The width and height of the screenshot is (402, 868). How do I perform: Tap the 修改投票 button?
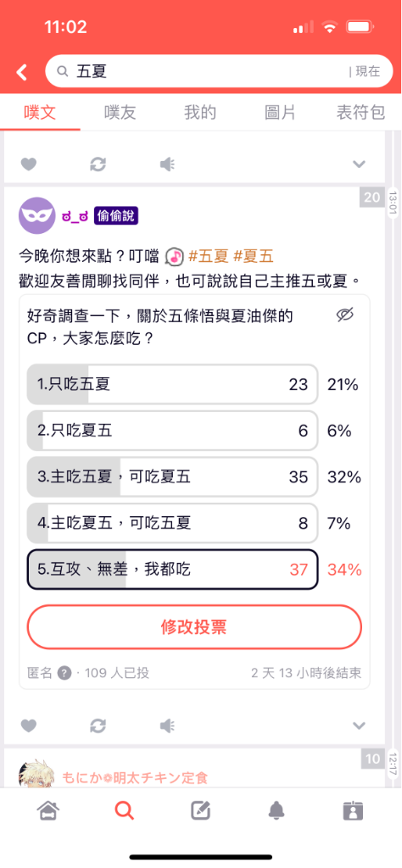(x=194, y=626)
